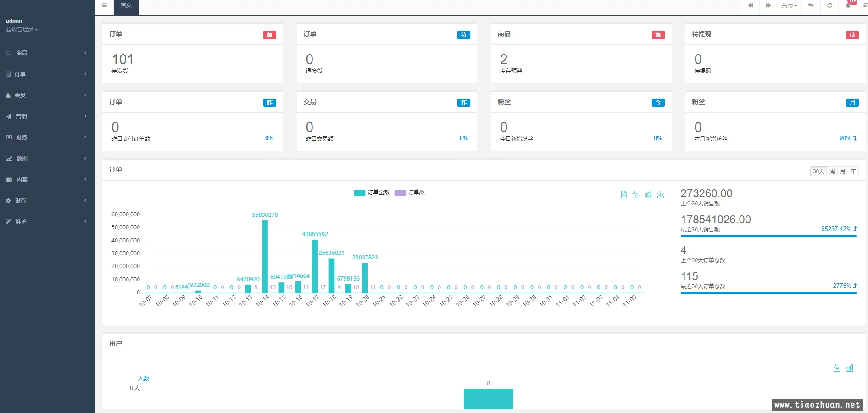Click the 维护 wrench icon in sidebar

click(8, 222)
